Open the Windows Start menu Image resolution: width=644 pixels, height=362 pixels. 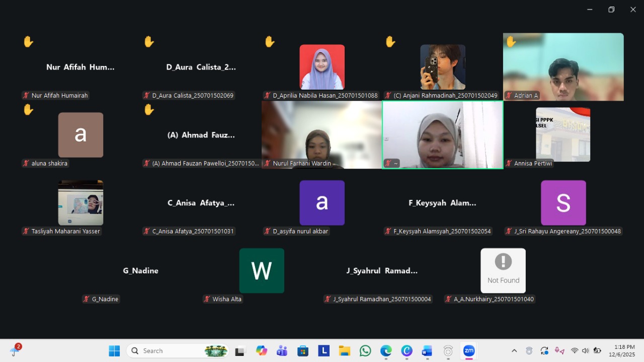tap(114, 351)
